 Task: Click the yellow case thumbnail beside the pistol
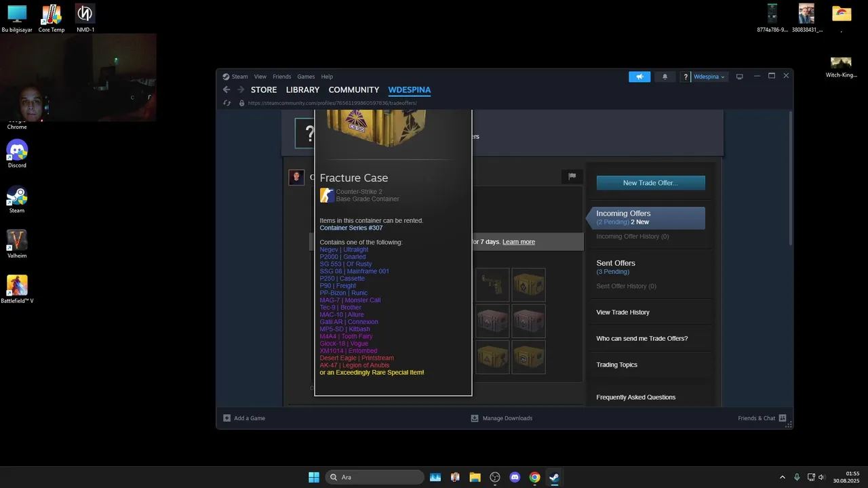(528, 285)
